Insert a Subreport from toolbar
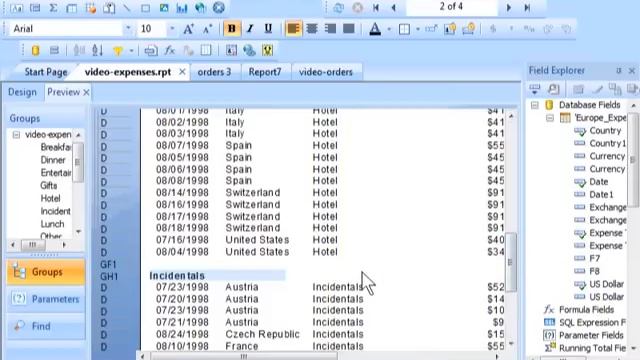The height and width of the screenshot is (360, 640). click(x=109, y=8)
